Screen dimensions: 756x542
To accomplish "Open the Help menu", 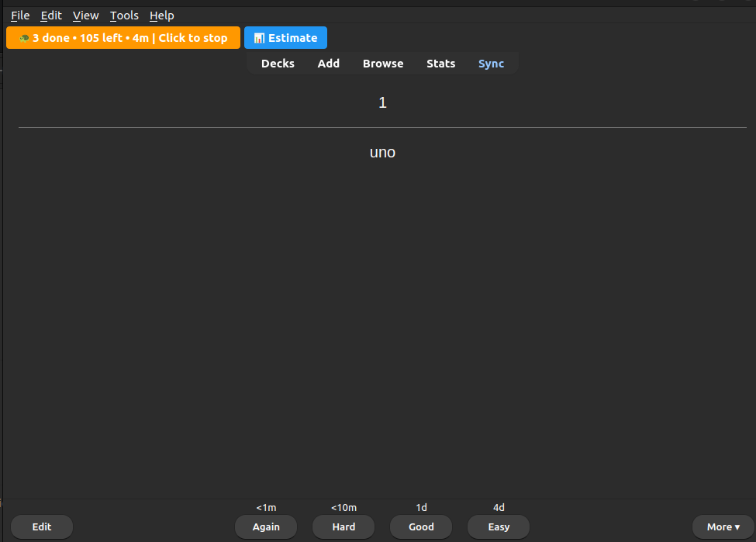I will coord(161,15).
